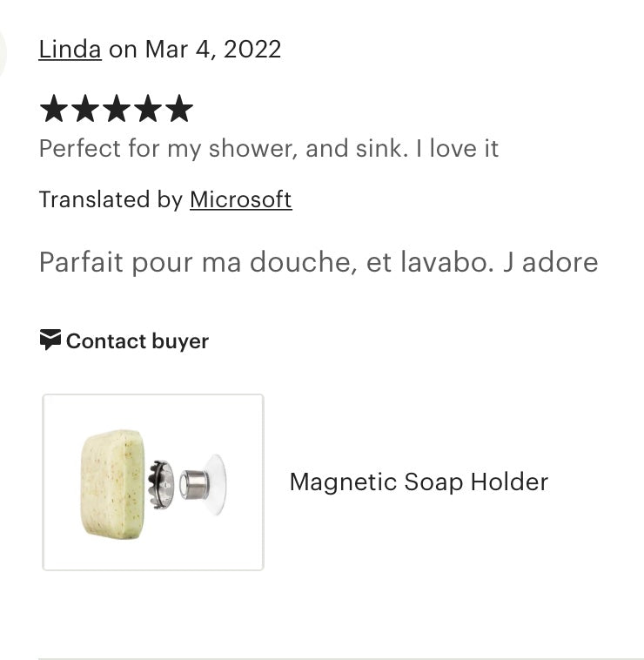Click the metal toothed cap in product image
The height and width of the screenshot is (660, 644).
tap(162, 483)
